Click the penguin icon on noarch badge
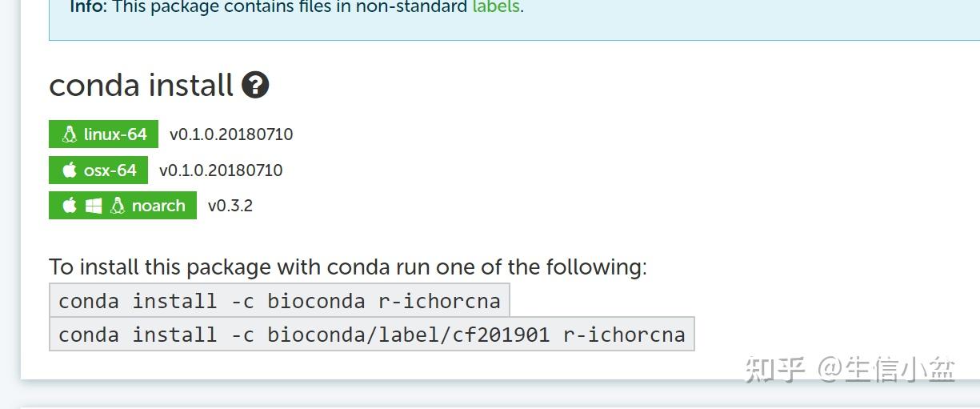The image size is (980, 409). (x=118, y=206)
